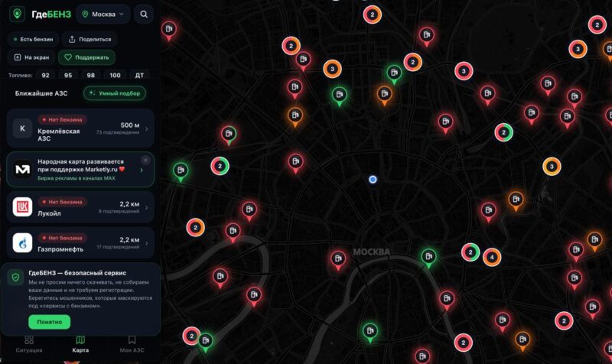
Task: Click the Умный подбор button
Action: [x=115, y=93]
